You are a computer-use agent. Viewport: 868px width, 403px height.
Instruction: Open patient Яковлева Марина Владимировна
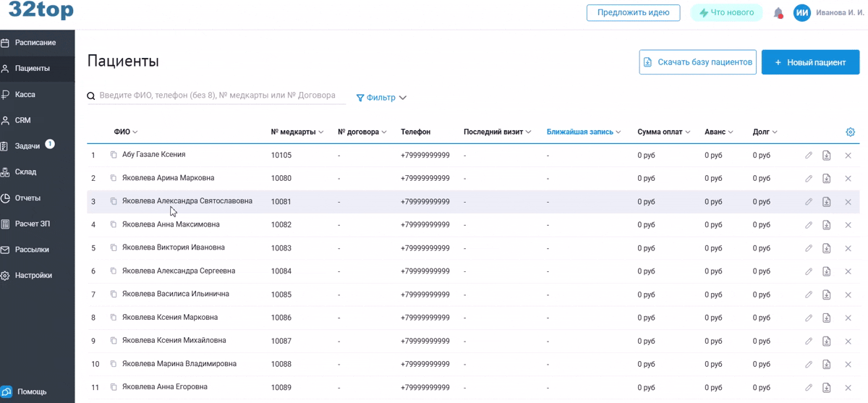pyautogui.click(x=179, y=363)
